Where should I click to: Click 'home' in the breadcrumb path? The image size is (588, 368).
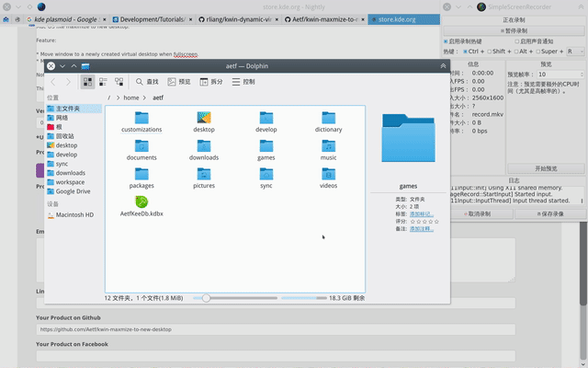(131, 98)
